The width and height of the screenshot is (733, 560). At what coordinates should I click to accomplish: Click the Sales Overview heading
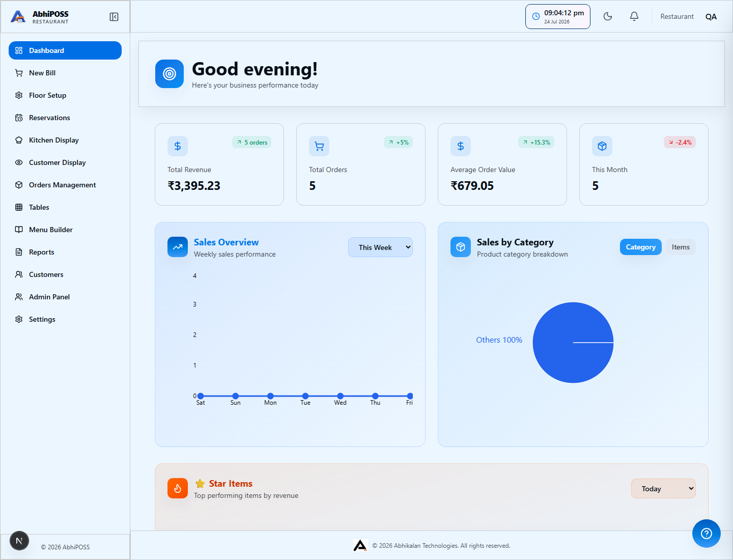(x=226, y=242)
